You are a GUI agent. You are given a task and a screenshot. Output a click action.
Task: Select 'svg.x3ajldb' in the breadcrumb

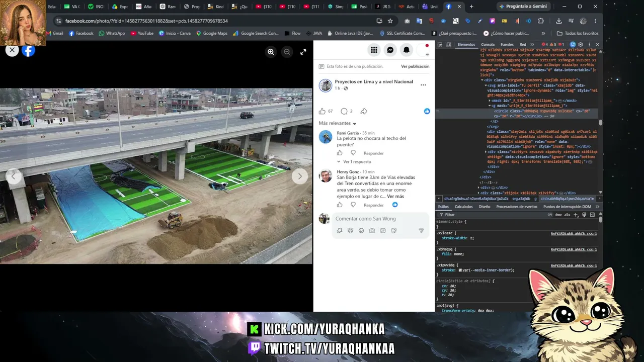(521, 199)
